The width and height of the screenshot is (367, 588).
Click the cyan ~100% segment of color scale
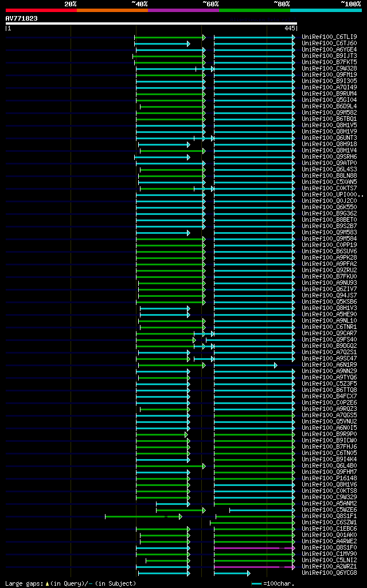pos(326,10)
